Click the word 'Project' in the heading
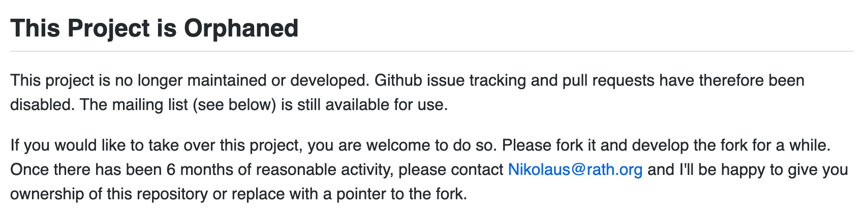The height and width of the screenshot is (216, 868). pyautogui.click(x=108, y=28)
